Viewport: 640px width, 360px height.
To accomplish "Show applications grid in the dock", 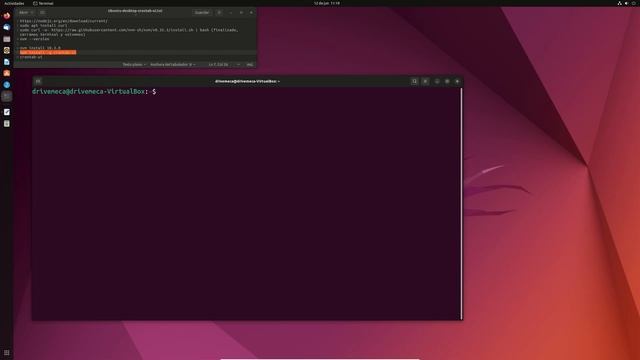I will click(x=7, y=353).
